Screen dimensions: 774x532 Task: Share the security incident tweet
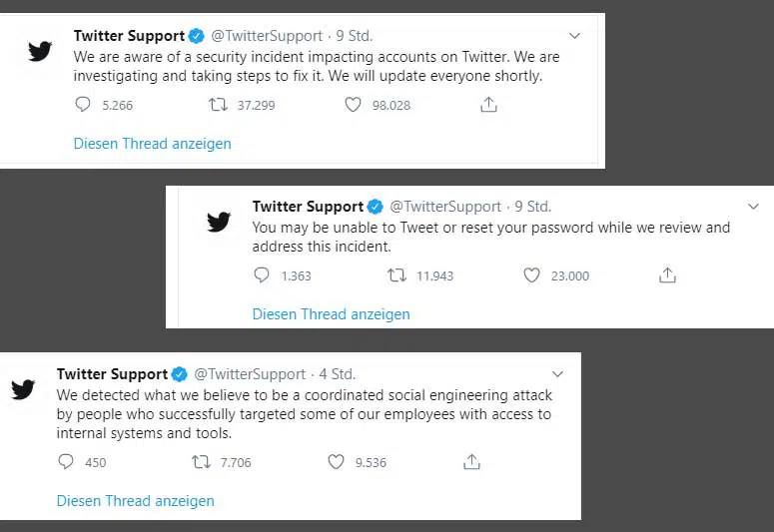click(x=488, y=104)
